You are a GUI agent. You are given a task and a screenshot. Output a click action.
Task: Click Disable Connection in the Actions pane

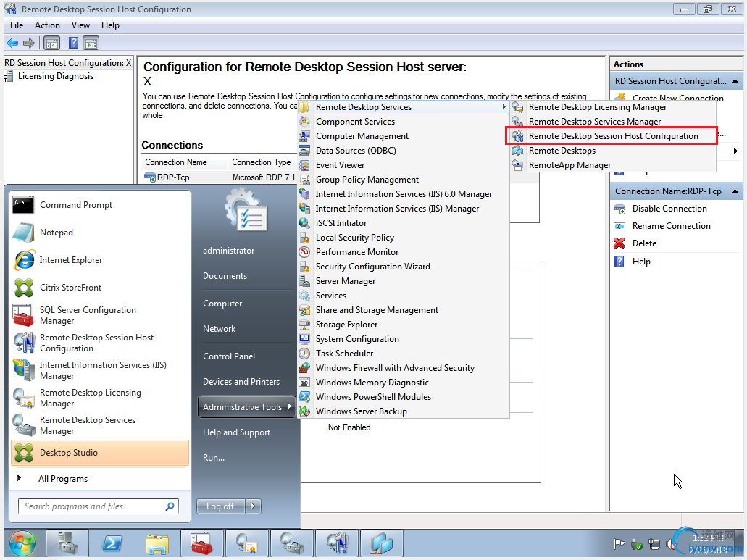point(669,209)
